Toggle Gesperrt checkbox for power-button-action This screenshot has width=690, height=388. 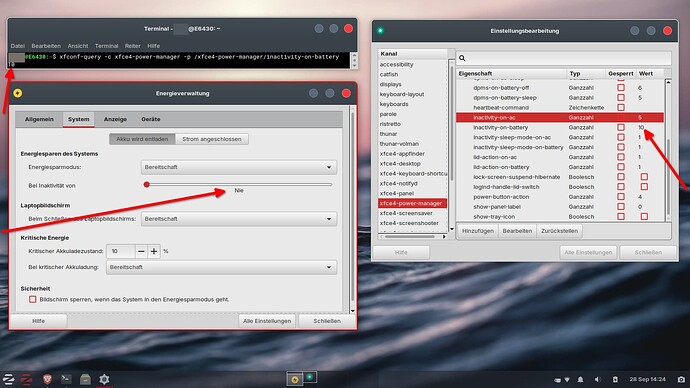621,197
